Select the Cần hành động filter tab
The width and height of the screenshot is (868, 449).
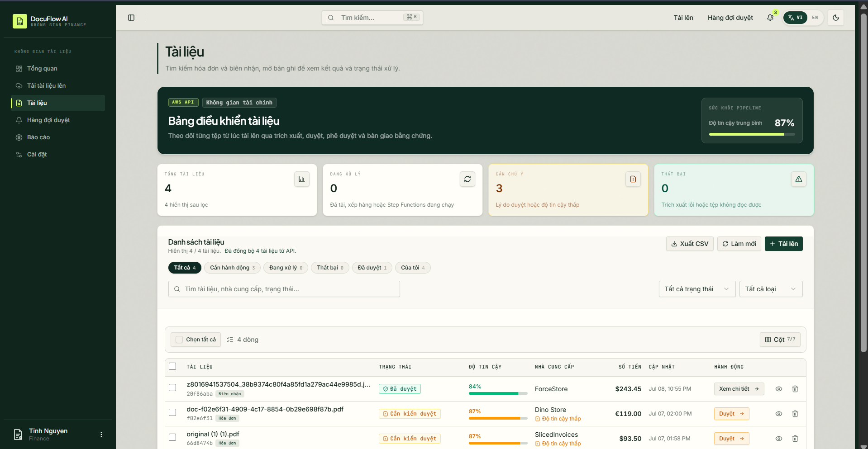pos(232,268)
